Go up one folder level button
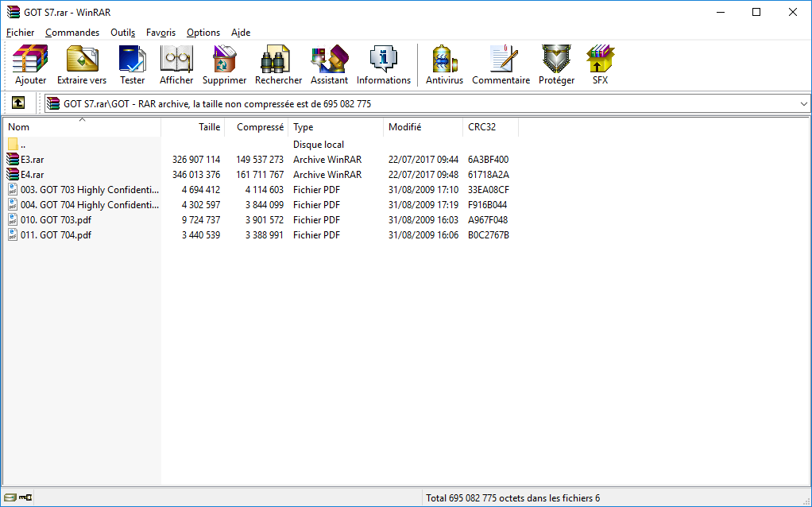Viewport: 812px width, 507px height. point(18,103)
